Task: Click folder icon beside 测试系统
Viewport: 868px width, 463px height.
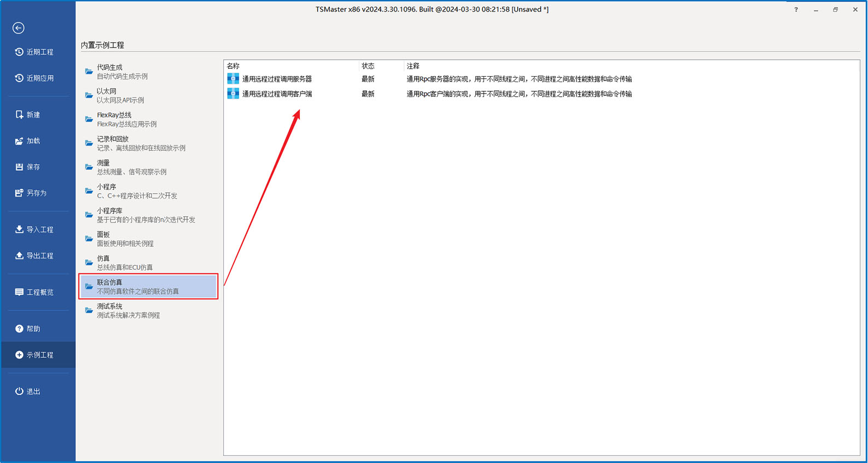Action: [89, 311]
